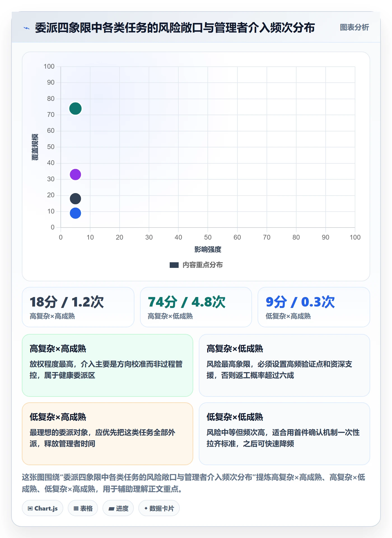Select the 高复杂×低成熟 description card heading
392x538 pixels.
(x=235, y=349)
